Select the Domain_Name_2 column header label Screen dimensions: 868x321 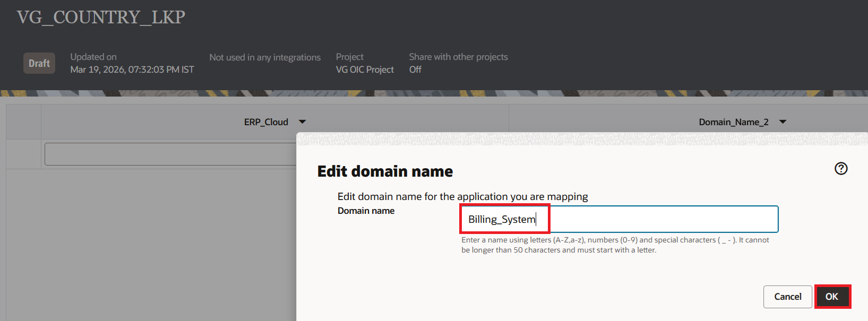pyautogui.click(x=733, y=122)
